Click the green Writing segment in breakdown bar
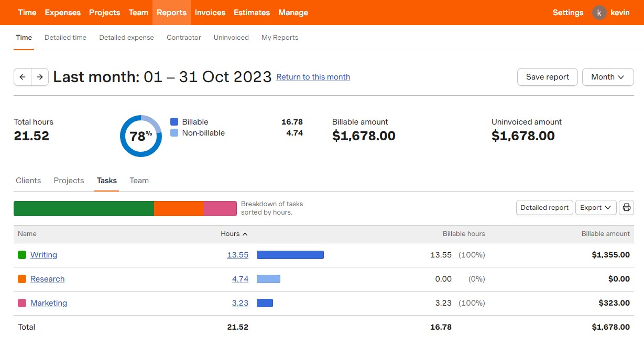644x359 pixels. click(x=84, y=208)
